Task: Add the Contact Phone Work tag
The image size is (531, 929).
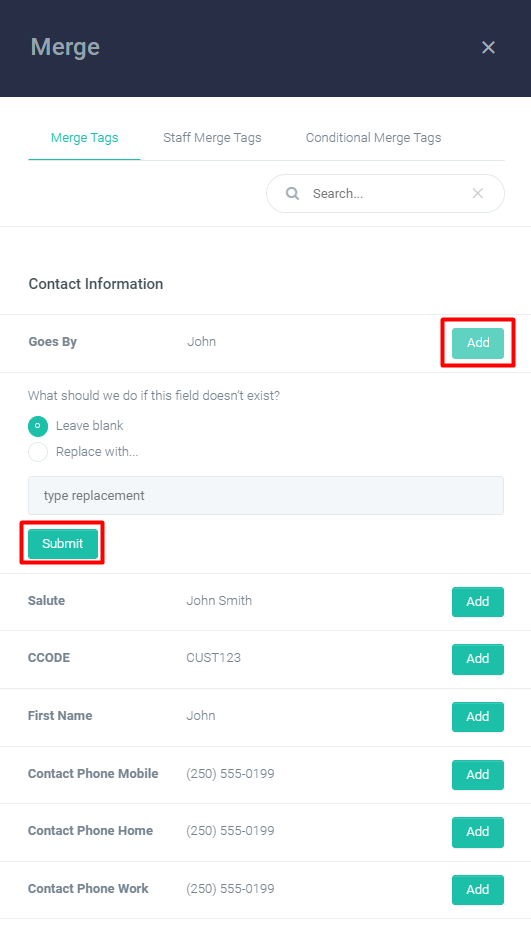Action: (x=478, y=890)
